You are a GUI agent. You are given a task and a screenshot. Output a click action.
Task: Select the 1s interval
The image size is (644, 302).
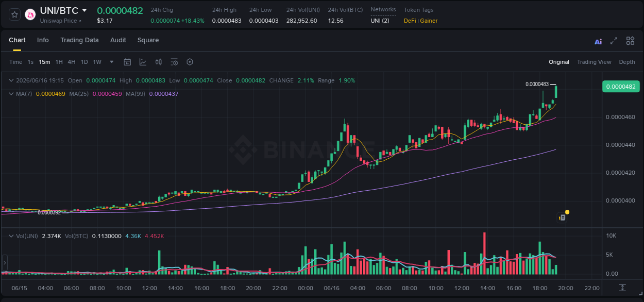coord(30,62)
